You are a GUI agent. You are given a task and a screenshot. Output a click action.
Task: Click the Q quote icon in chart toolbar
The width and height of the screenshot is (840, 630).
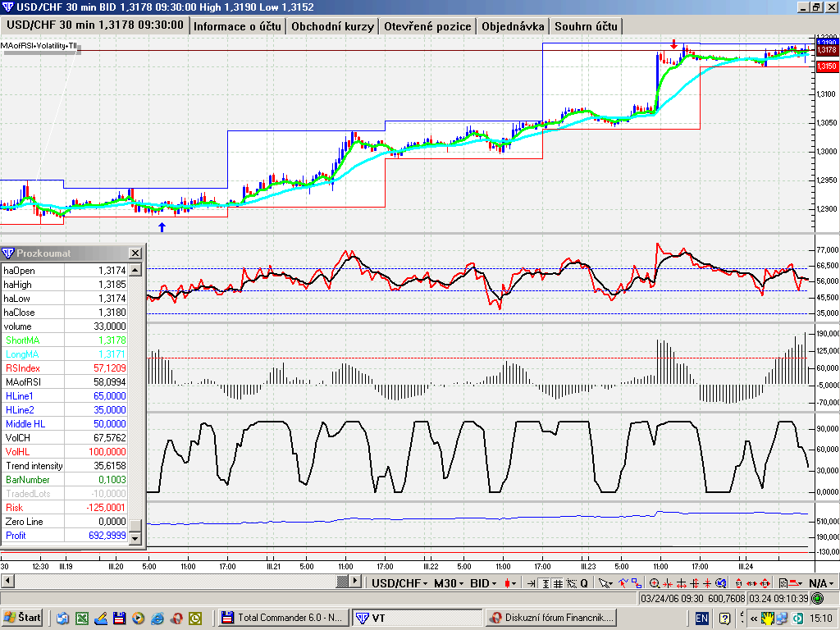(584, 583)
